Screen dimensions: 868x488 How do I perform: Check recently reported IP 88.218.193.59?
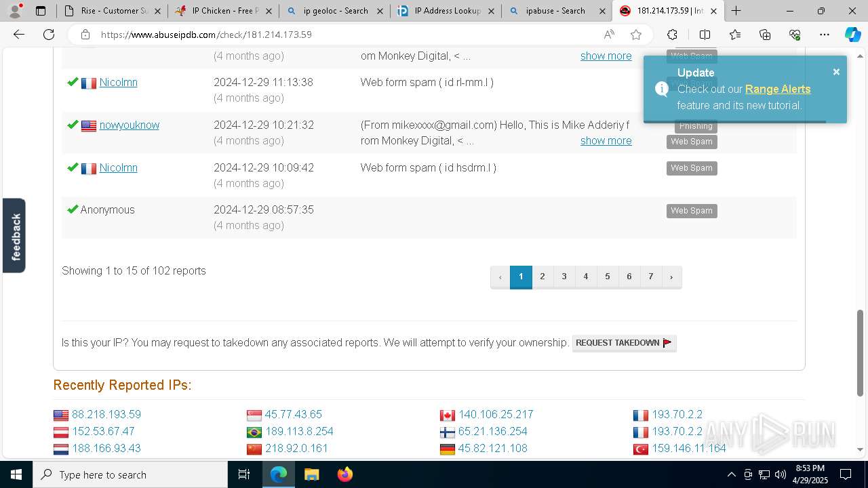[x=106, y=414]
